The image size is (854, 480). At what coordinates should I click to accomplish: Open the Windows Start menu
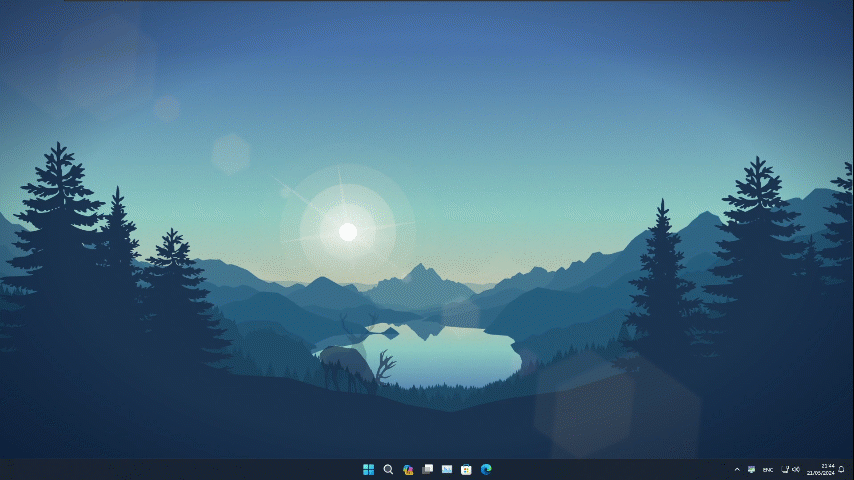pyautogui.click(x=368, y=469)
